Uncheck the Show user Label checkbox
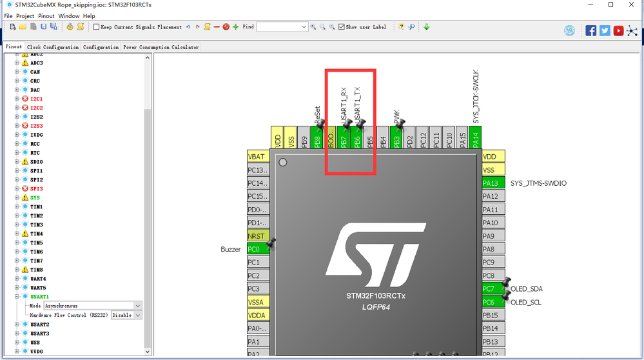 pos(341,27)
